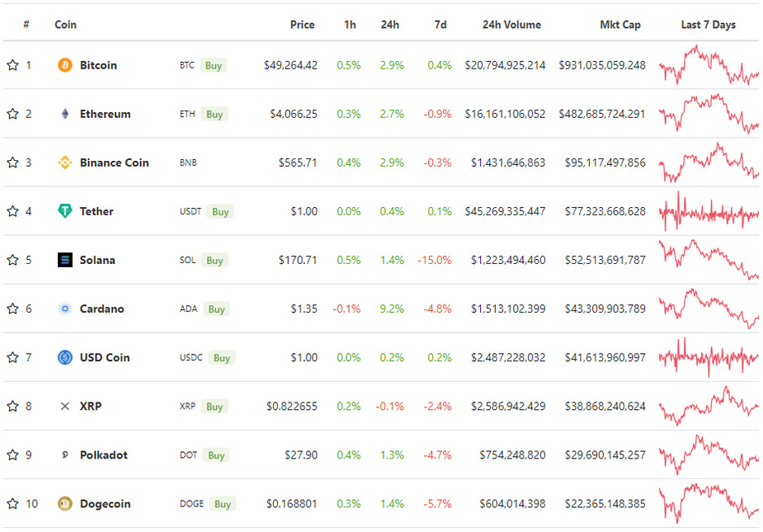Viewport: 763px width, 532px height.
Task: Open the Dogecoin coin page link
Action: point(105,504)
